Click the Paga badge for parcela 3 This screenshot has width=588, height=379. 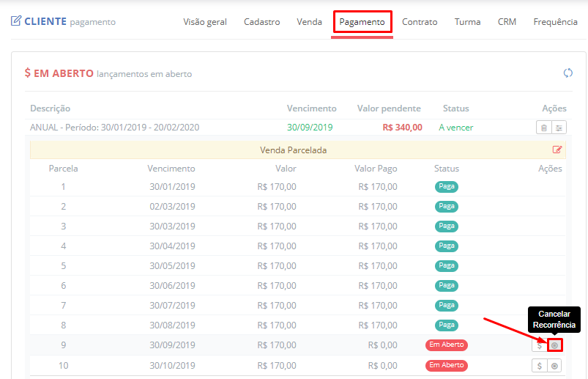(x=447, y=227)
